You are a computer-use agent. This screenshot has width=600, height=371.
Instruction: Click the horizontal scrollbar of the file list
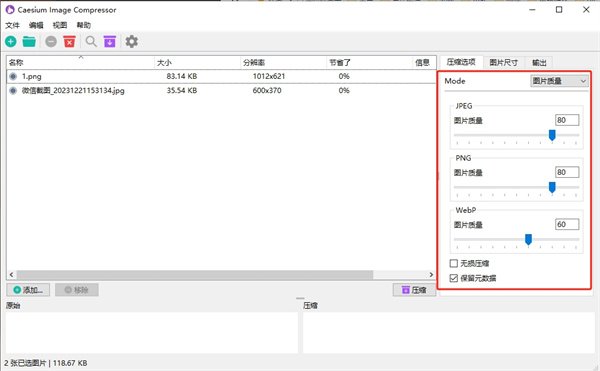(x=195, y=275)
